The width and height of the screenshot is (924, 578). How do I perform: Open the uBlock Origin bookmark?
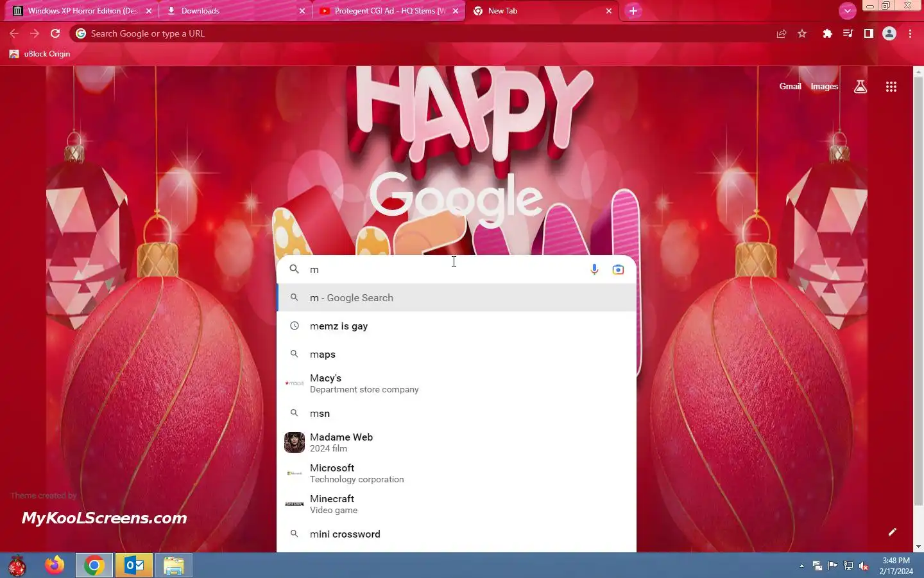(40, 54)
